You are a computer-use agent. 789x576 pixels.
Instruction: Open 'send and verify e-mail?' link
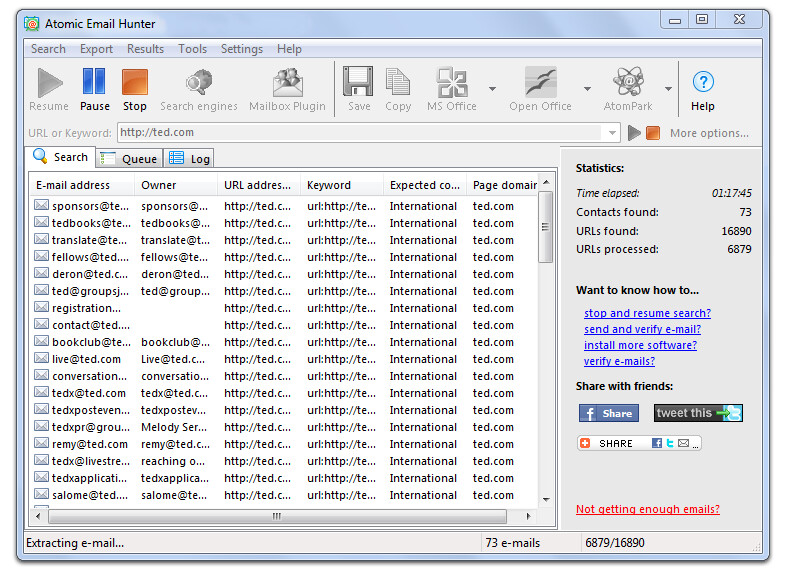pos(642,329)
